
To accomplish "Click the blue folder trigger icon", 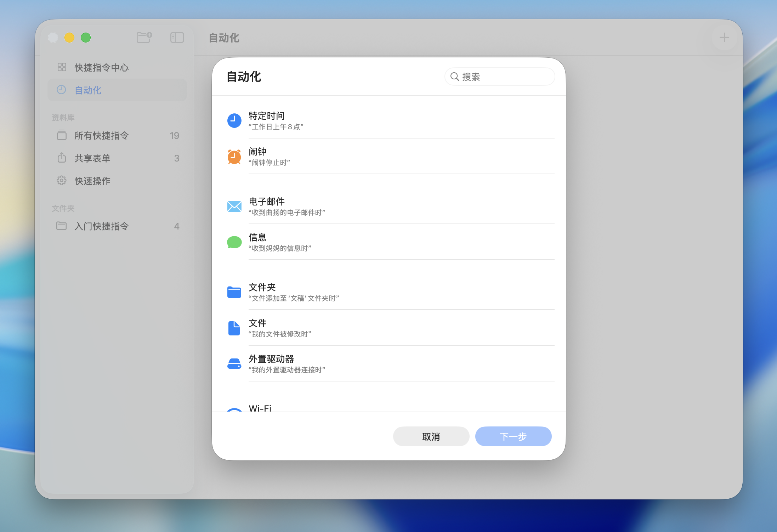I will 234,292.
